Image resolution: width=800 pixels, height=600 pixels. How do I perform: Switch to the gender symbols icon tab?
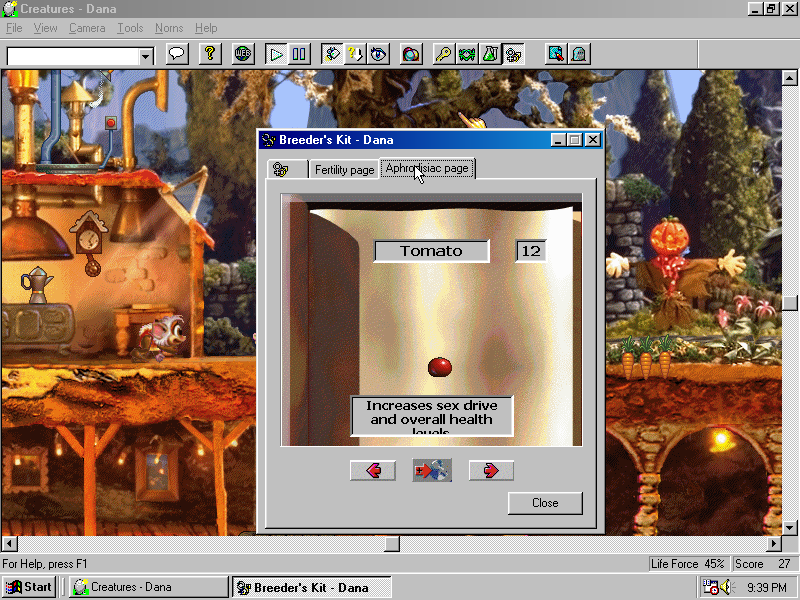click(287, 169)
